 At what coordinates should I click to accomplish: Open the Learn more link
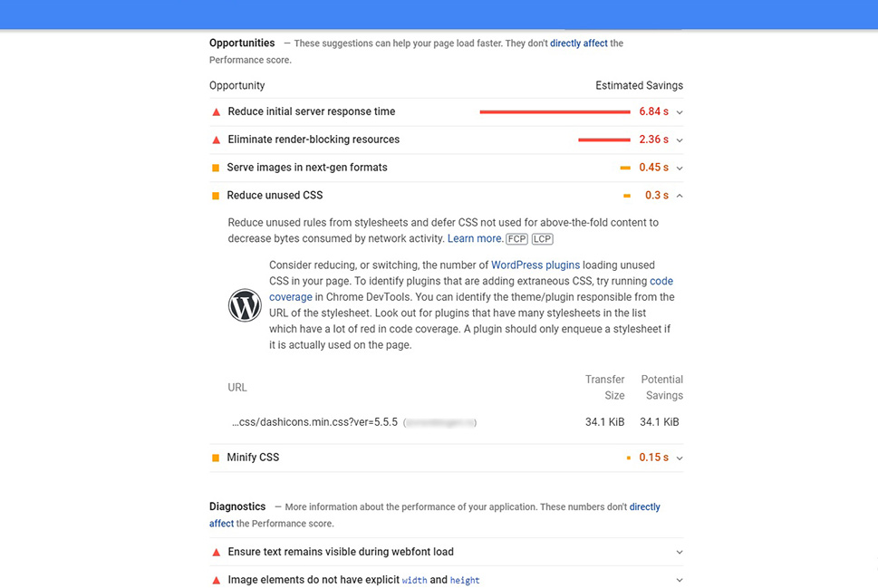[x=475, y=238]
